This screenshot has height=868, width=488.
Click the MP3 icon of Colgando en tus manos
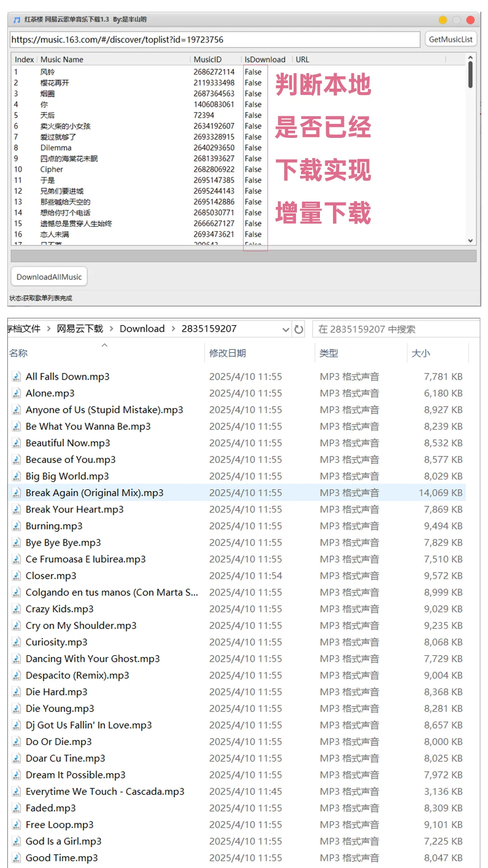[16, 592]
